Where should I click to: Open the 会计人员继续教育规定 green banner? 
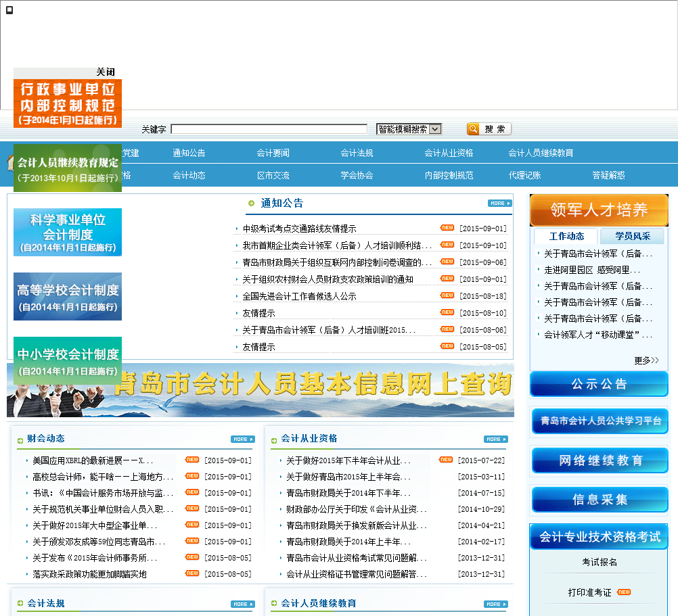pos(68,168)
